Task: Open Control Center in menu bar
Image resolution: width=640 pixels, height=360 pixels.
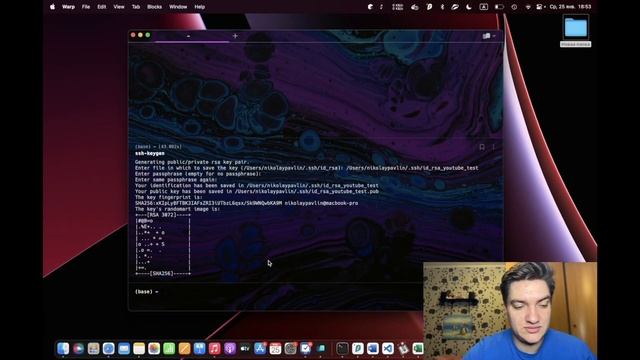Action: [540, 7]
